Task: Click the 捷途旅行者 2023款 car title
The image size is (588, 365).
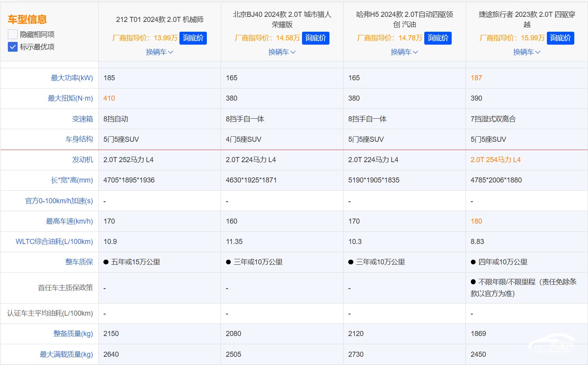Action: point(527,19)
